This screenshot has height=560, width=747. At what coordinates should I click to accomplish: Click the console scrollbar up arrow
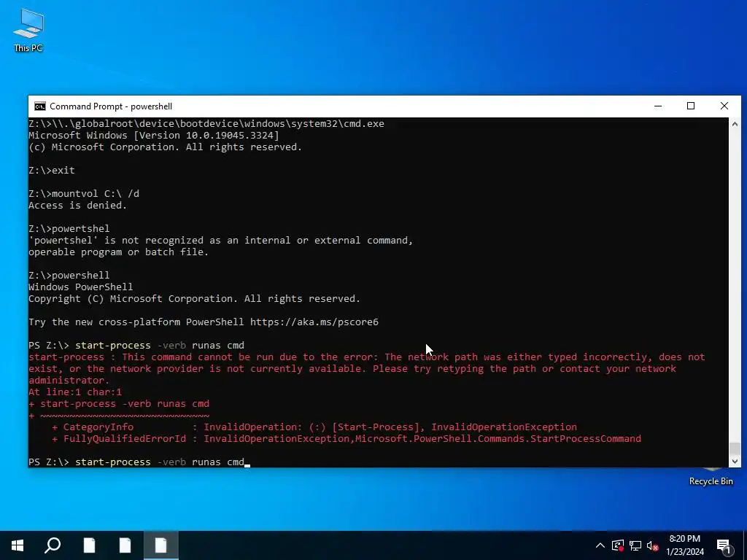click(735, 124)
